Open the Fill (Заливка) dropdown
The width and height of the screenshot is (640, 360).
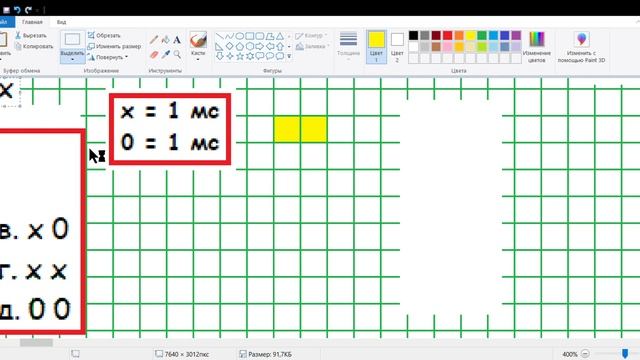(x=313, y=47)
